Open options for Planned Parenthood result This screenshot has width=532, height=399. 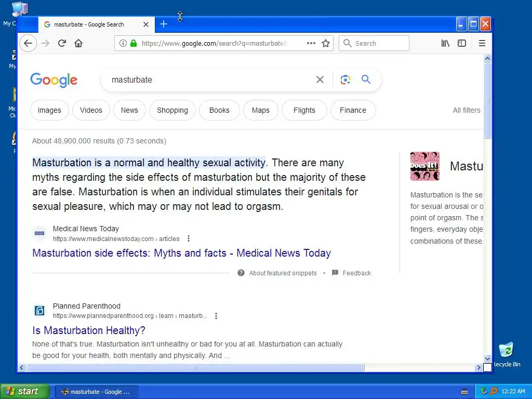[x=216, y=316]
